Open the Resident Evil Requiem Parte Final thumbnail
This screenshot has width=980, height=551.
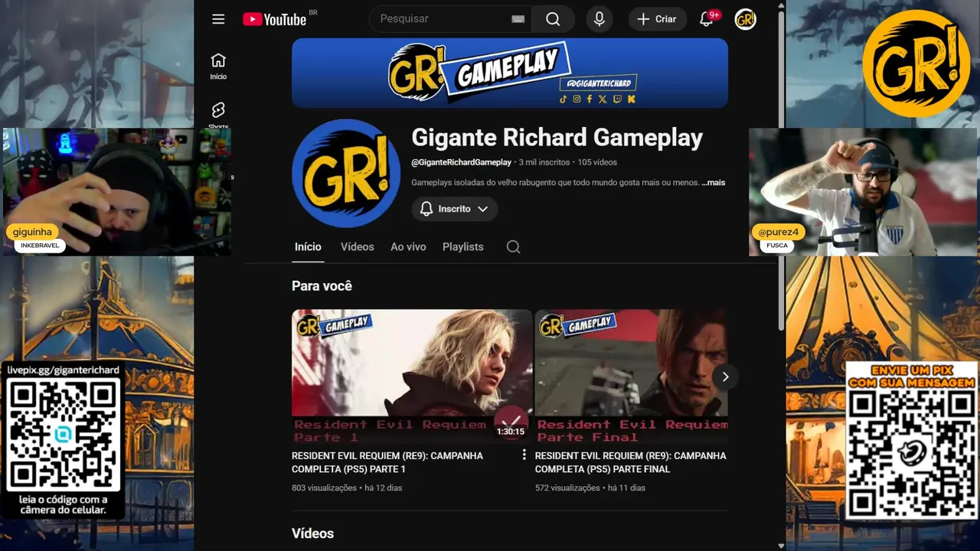pos(631,377)
